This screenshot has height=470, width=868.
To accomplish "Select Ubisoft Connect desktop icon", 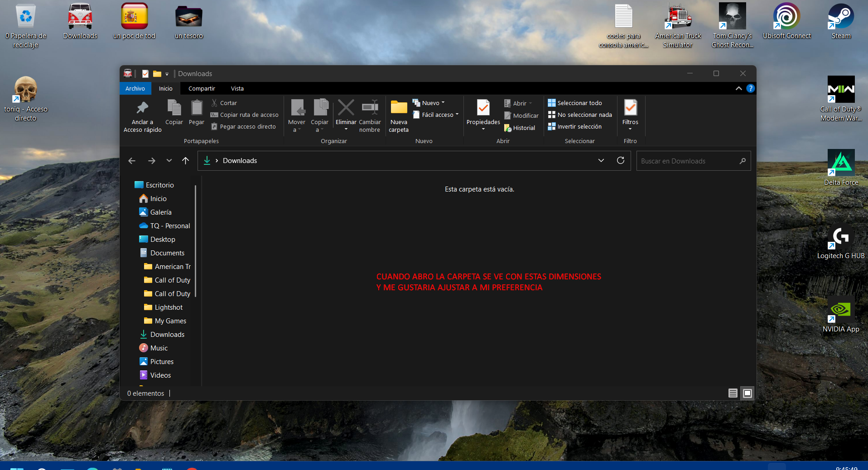I will [x=786, y=21].
